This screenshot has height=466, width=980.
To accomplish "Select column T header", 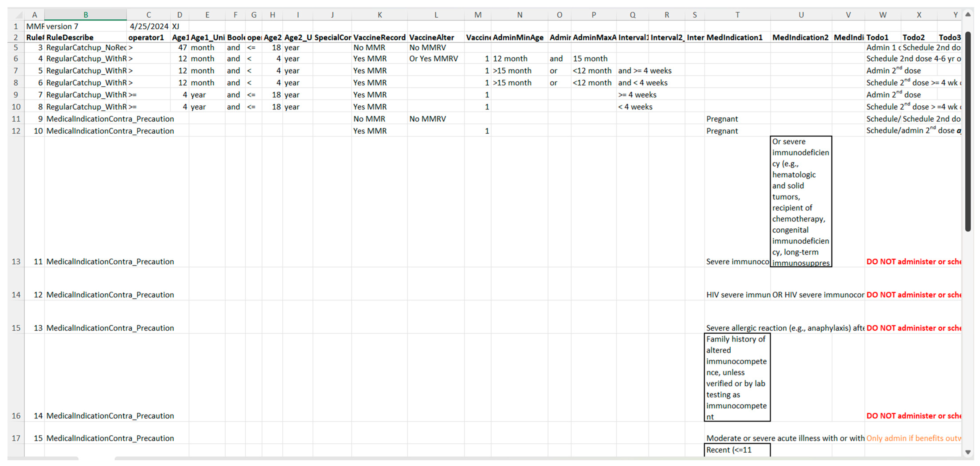I will pyautogui.click(x=737, y=15).
